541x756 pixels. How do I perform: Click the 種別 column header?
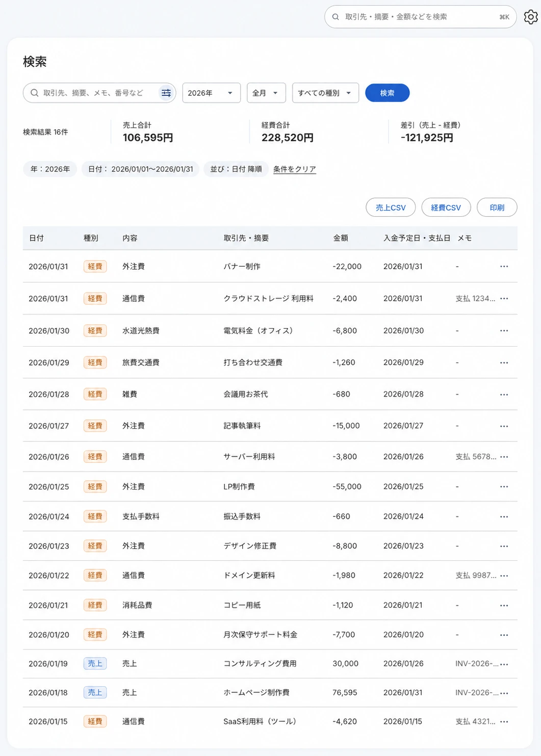tap(91, 238)
